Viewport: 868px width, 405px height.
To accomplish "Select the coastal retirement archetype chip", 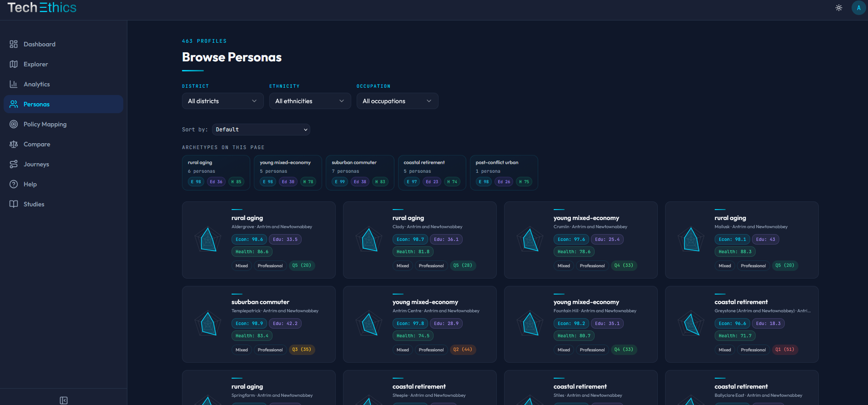I will [x=432, y=173].
